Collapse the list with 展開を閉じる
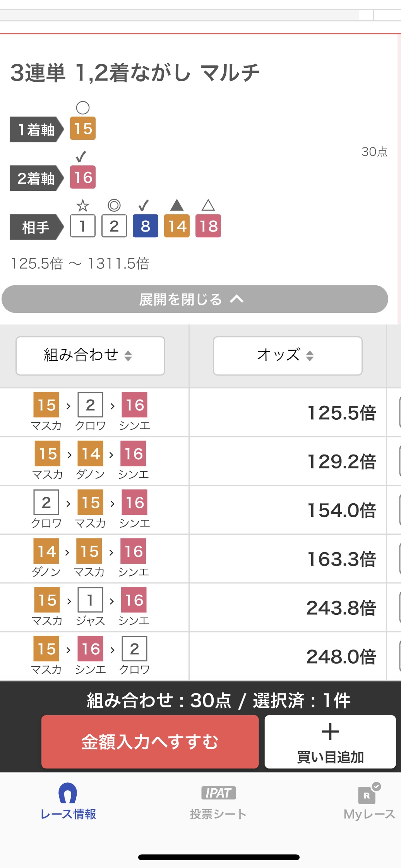This screenshot has height=868, width=401. click(x=195, y=299)
